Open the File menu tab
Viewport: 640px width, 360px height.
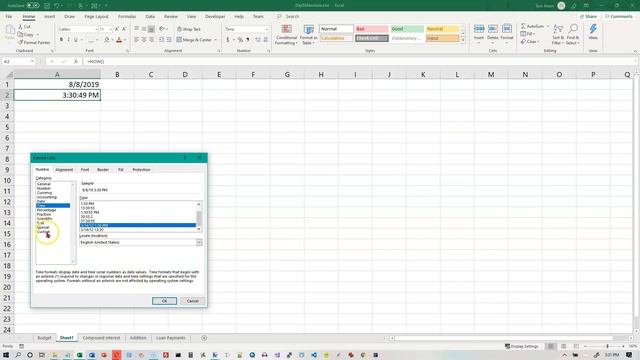click(9, 16)
